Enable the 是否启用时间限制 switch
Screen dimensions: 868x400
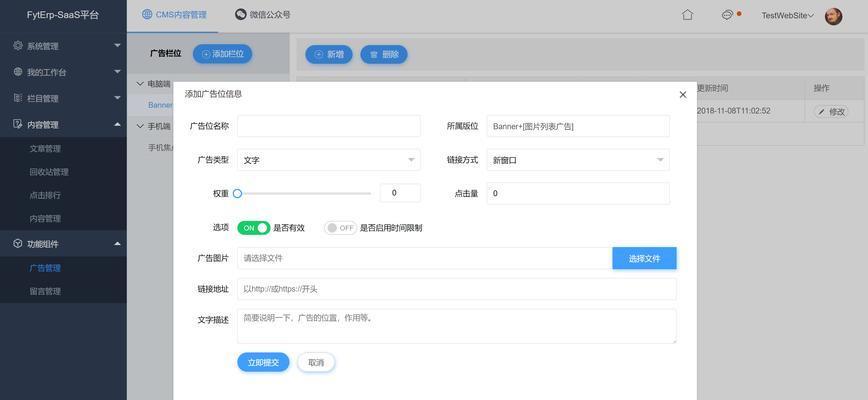point(340,228)
